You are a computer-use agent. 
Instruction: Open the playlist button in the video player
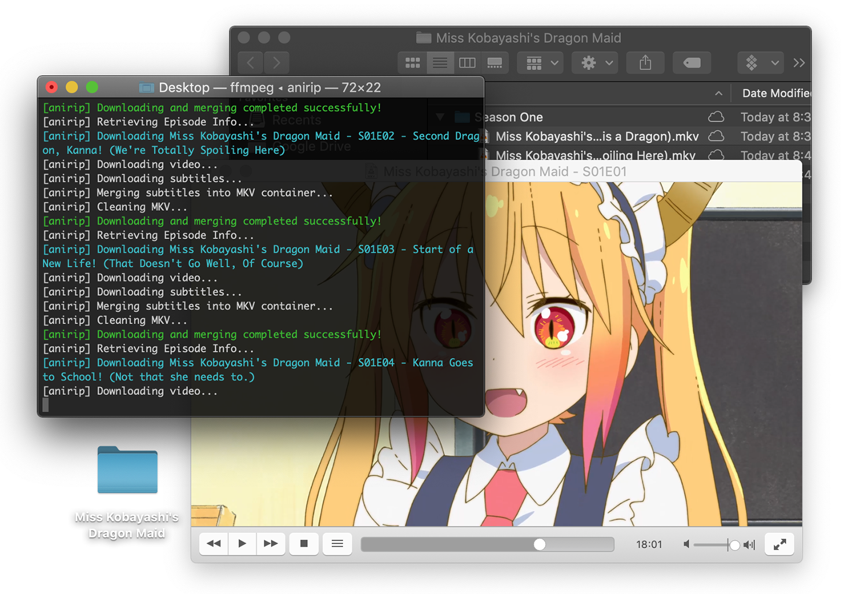[x=337, y=544]
